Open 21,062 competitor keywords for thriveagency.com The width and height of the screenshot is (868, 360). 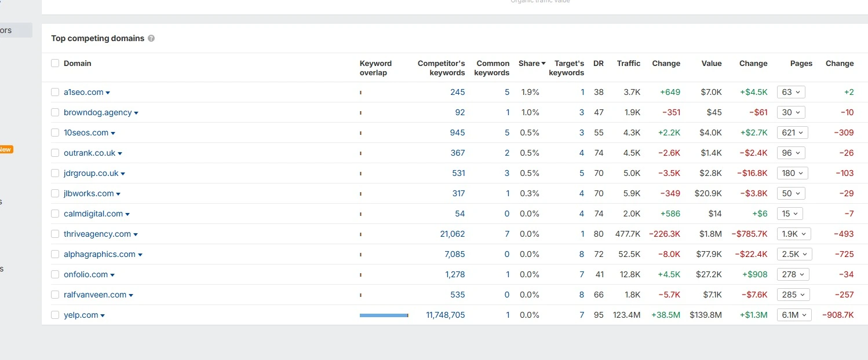click(453, 234)
